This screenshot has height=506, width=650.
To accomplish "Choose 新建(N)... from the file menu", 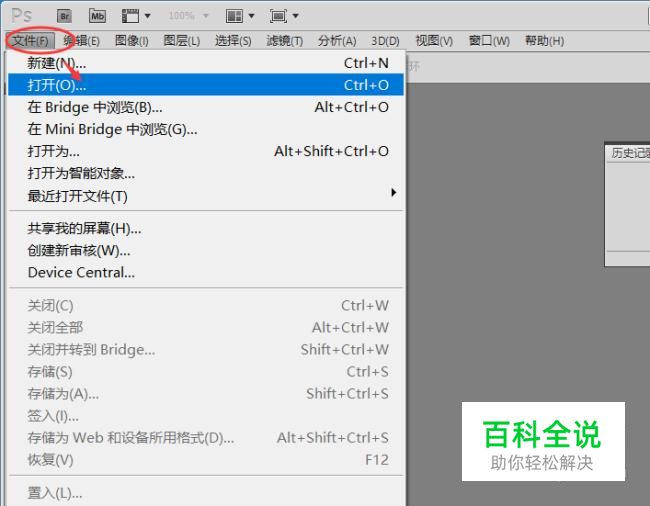I will tap(206, 63).
